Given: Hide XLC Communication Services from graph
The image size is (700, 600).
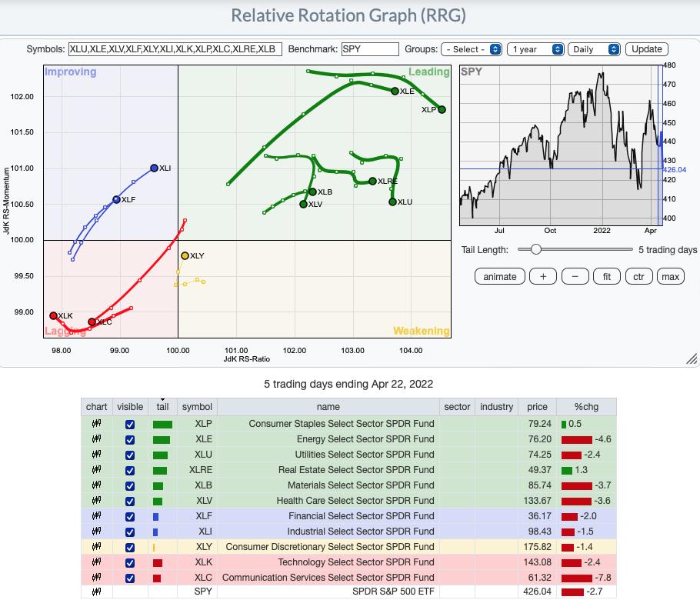Looking at the screenshot, I should point(129,578).
